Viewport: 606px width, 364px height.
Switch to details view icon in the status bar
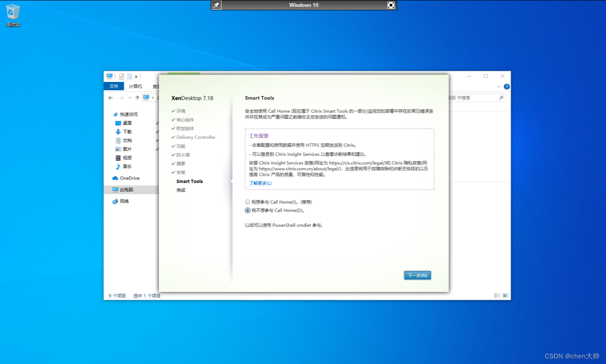tap(497, 295)
